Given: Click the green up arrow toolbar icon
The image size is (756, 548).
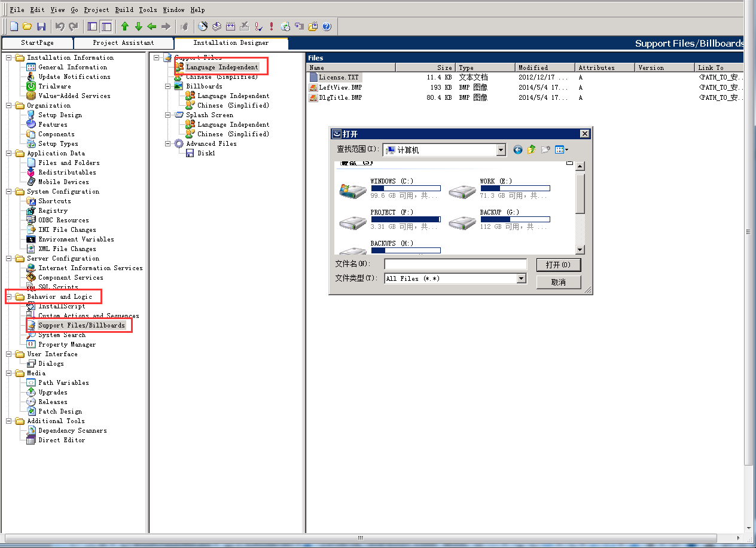Looking at the screenshot, I should coord(124,26).
